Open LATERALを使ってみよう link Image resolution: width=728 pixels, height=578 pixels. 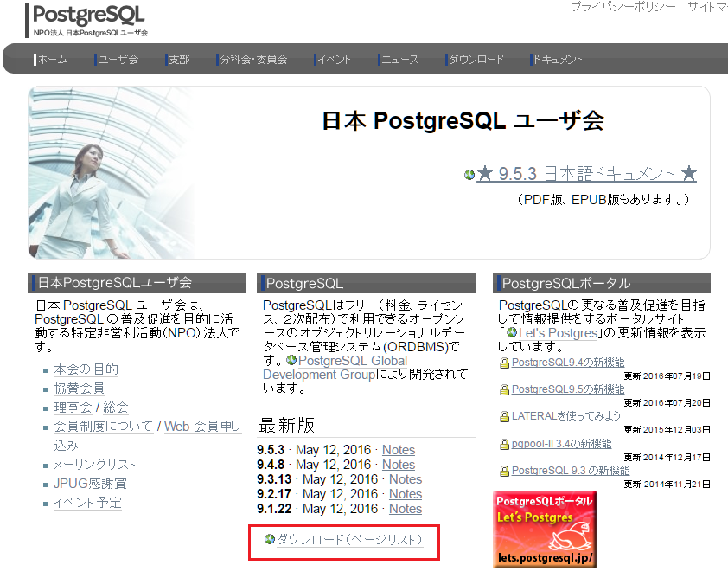tap(566, 416)
